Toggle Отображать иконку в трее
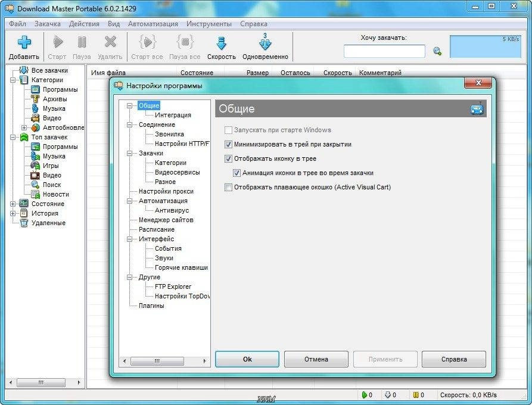Image resolution: width=532 pixels, height=405 pixels. pos(228,158)
